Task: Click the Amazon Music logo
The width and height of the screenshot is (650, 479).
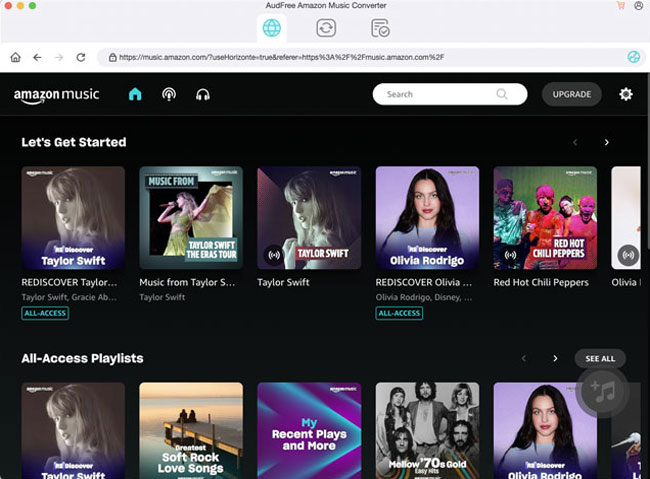Action: (56, 95)
